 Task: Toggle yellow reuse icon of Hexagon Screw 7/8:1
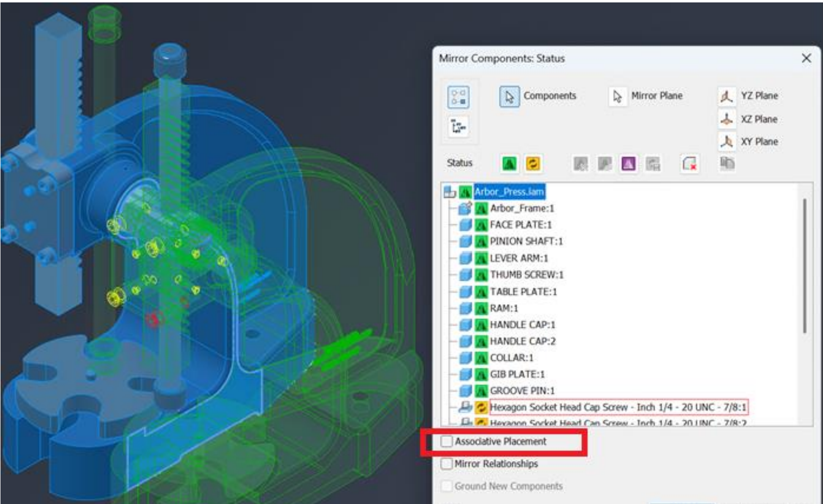[481, 407]
